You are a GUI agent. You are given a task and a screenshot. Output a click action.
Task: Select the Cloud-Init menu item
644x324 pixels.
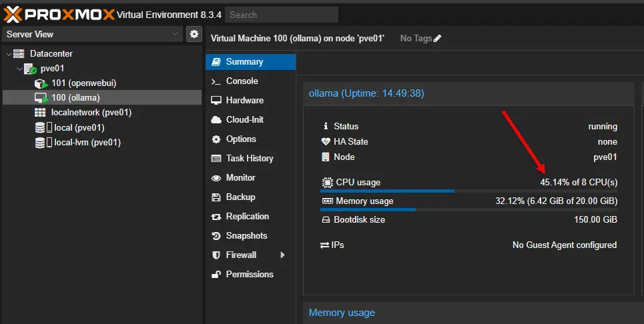[244, 119]
